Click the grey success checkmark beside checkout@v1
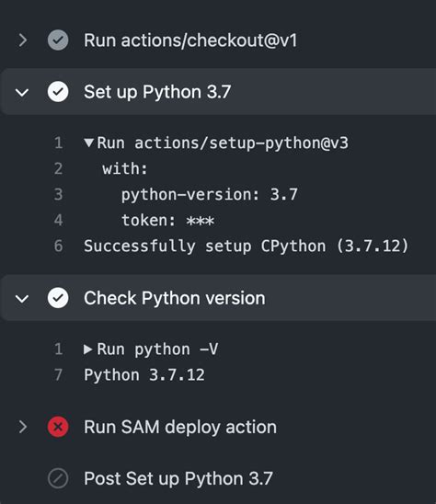The image size is (436, 504). click(x=58, y=40)
